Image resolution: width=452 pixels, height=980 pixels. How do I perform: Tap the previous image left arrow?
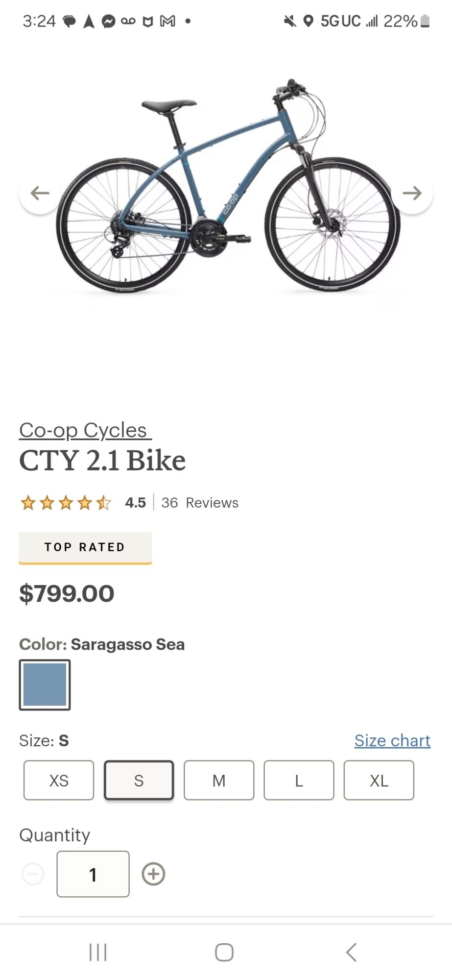(x=40, y=193)
